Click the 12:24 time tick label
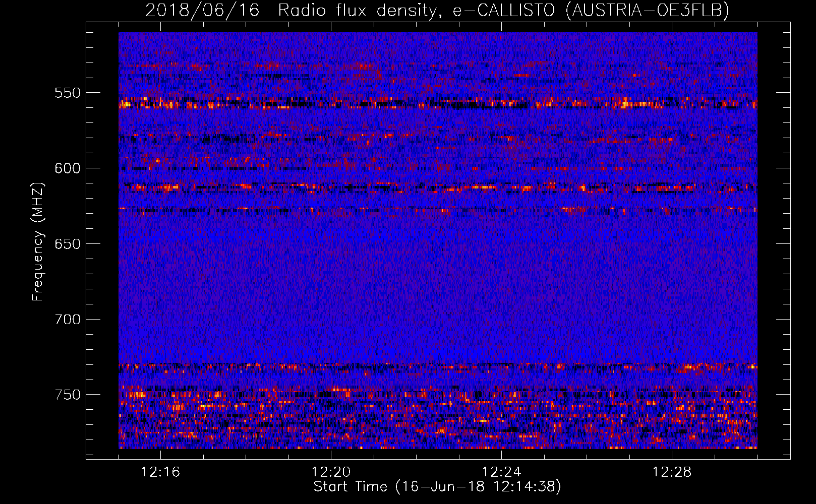The image size is (816, 504). click(x=502, y=472)
